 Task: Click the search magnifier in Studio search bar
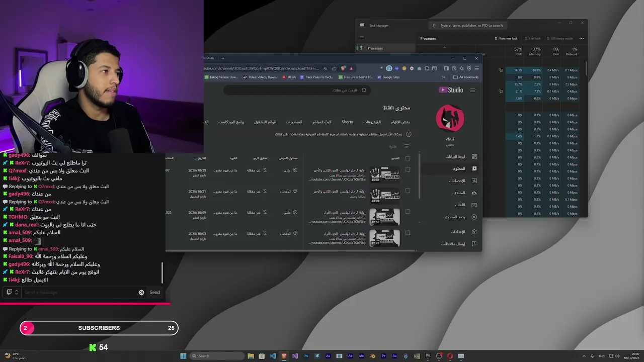pos(364,90)
